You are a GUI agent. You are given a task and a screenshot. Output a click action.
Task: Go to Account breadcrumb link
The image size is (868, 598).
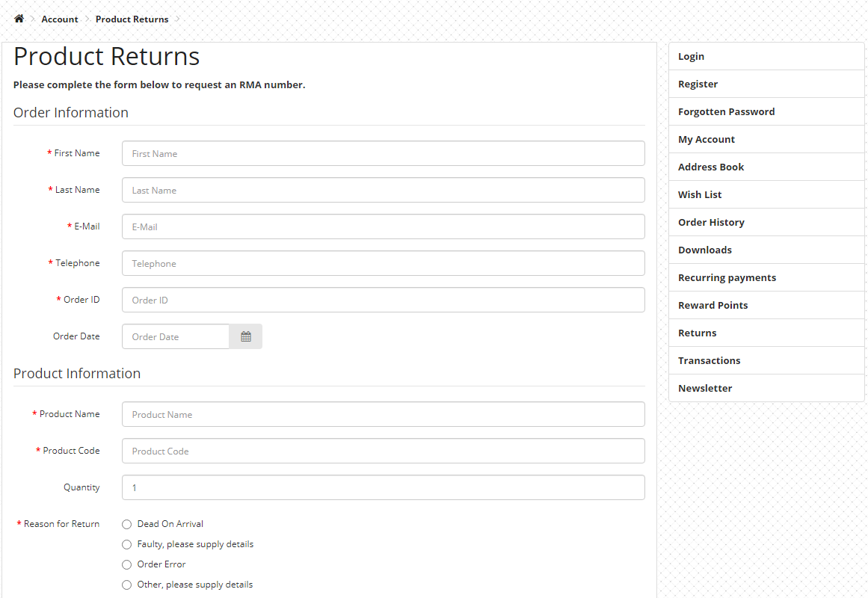tap(60, 19)
